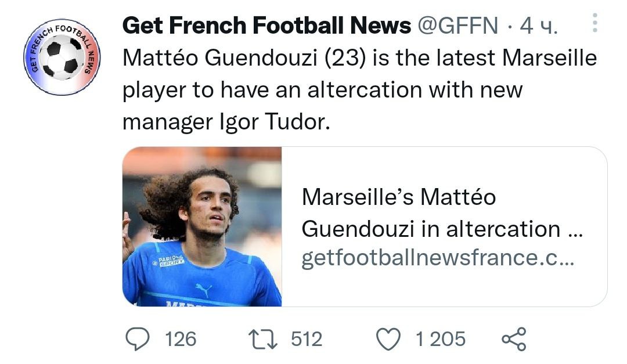Open the three-dot more options menu
The image size is (627, 364).
(594, 23)
